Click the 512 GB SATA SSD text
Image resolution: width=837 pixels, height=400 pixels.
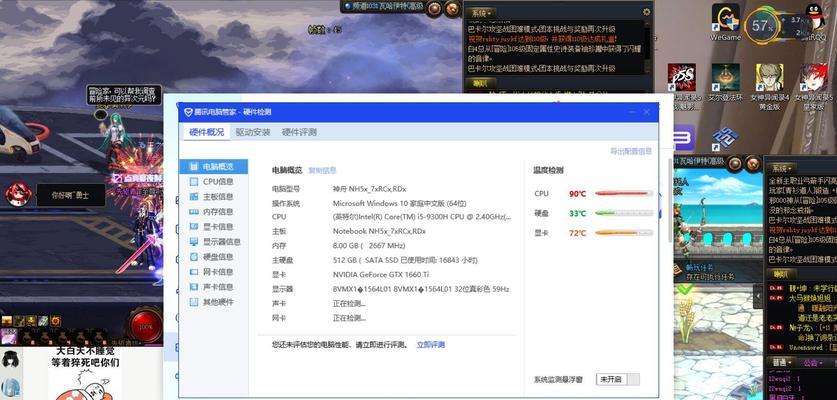[405, 260]
